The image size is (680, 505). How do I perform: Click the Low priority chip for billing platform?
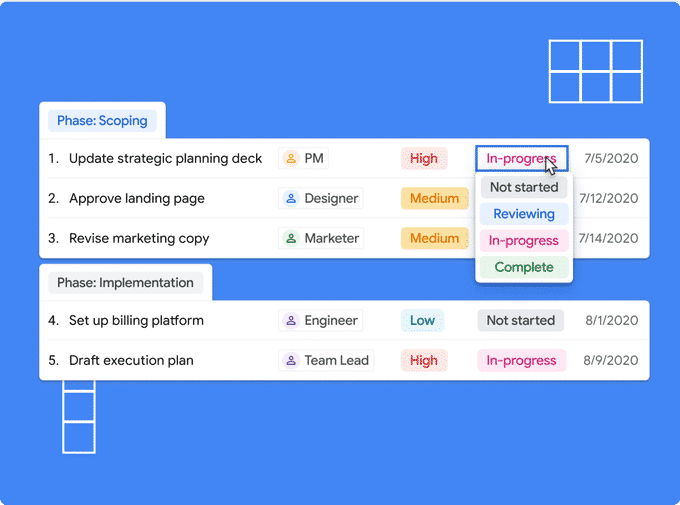pyautogui.click(x=422, y=320)
